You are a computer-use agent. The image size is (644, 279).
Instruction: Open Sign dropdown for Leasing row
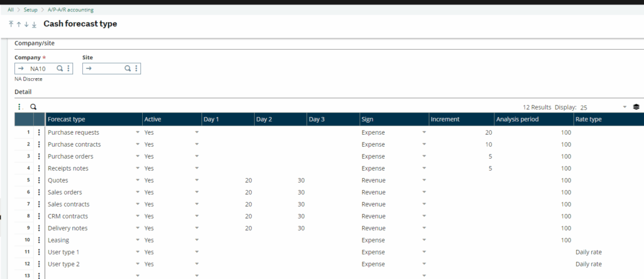coord(425,240)
